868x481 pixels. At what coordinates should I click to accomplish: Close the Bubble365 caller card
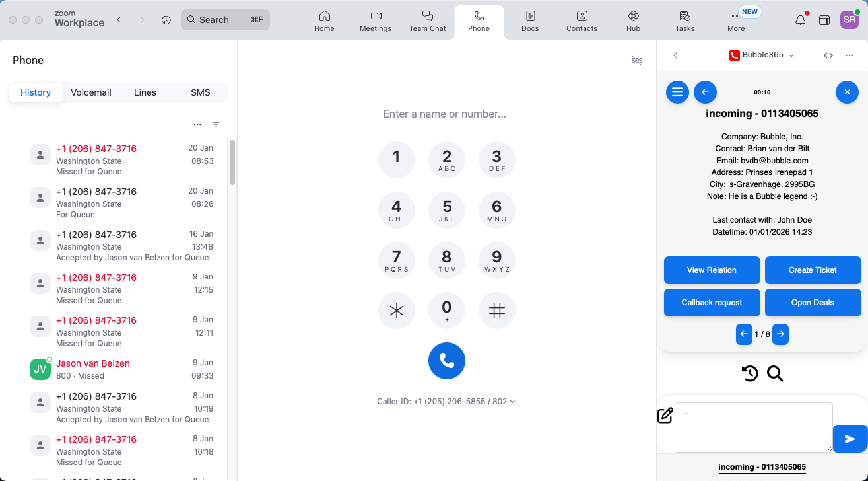coord(847,92)
